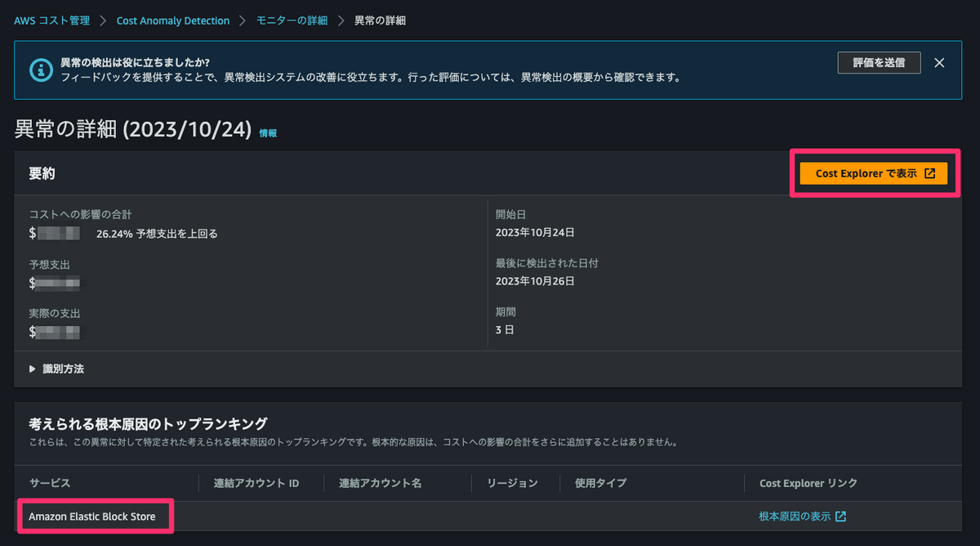Click 異常の詳細 (2023/10/24) page title
This screenshot has width=980, height=546.
tap(133, 130)
